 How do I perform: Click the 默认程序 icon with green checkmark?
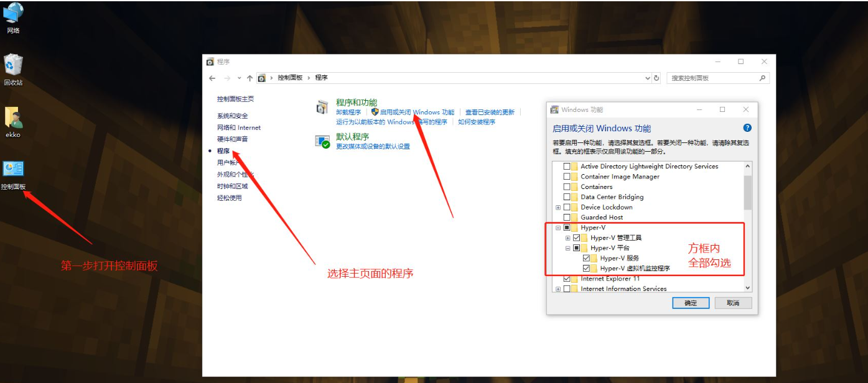[x=322, y=142]
